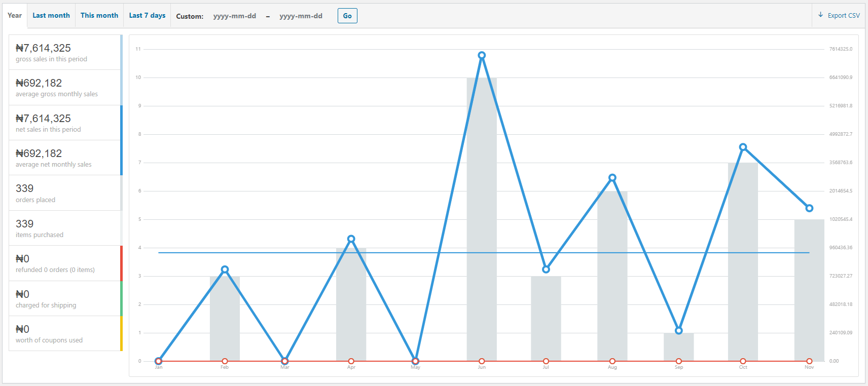Click the Jun peak data point on the line
This screenshot has height=386, width=868.
tap(482, 55)
